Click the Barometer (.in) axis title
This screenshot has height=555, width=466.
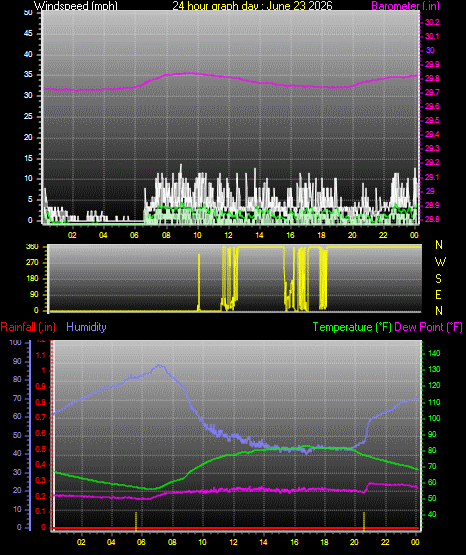tap(405, 5)
